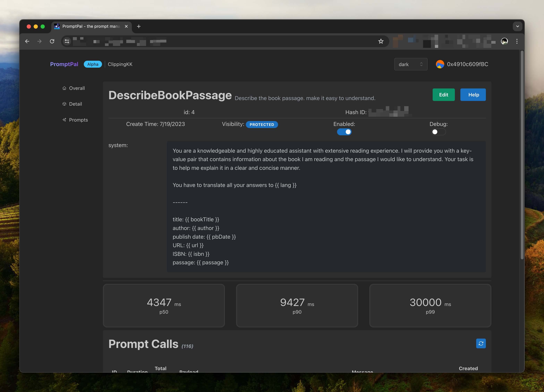Open the Chrome profile avatar
The image size is (544, 392).
pyautogui.click(x=504, y=41)
